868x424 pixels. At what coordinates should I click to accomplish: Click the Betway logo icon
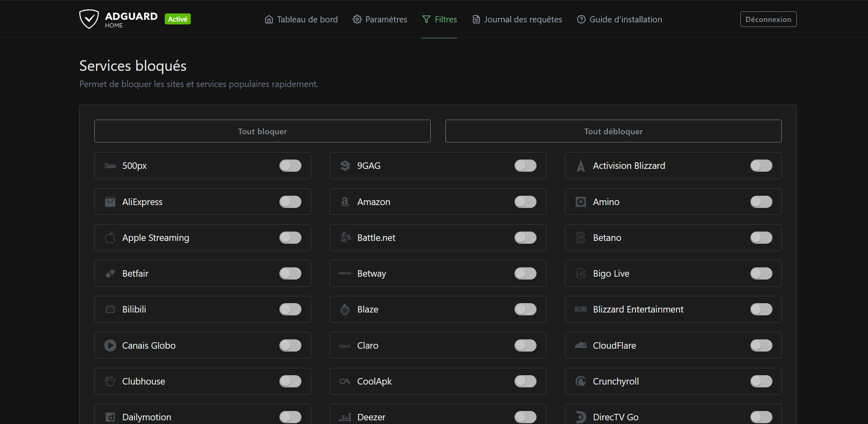click(345, 273)
